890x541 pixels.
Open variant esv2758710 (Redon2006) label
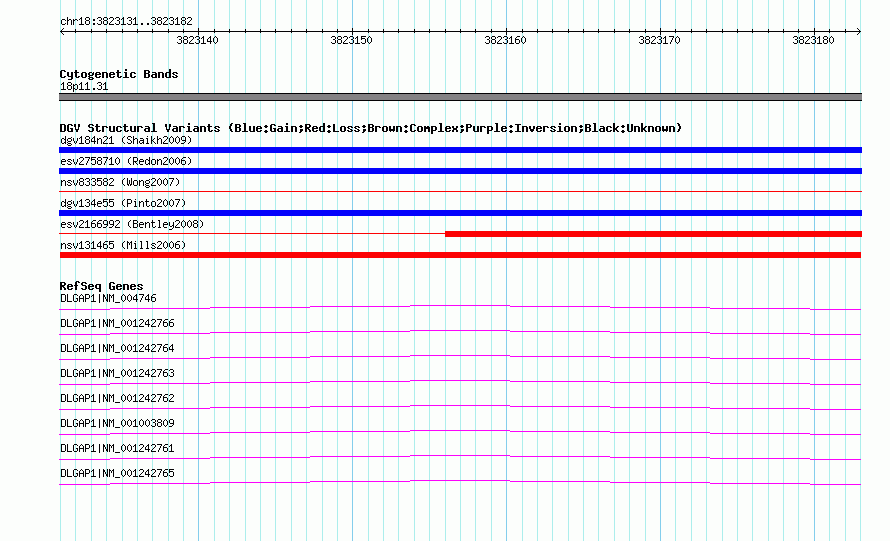126,161
